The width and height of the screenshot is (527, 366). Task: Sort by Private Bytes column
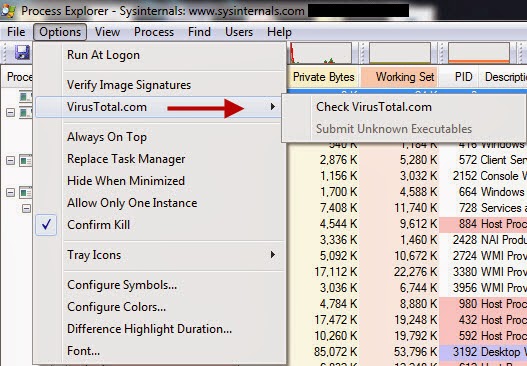(x=324, y=77)
